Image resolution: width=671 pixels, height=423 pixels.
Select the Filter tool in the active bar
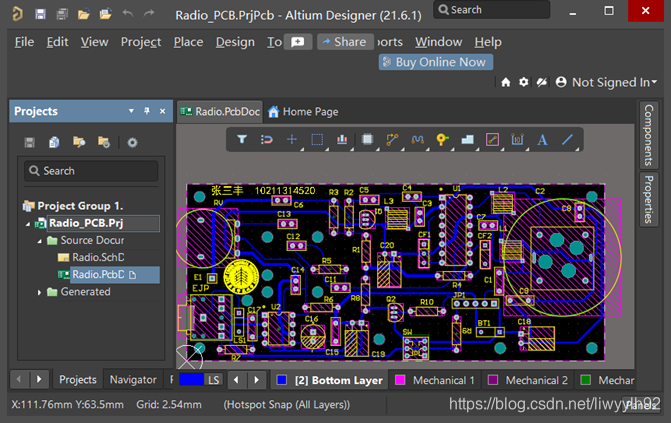(242, 140)
